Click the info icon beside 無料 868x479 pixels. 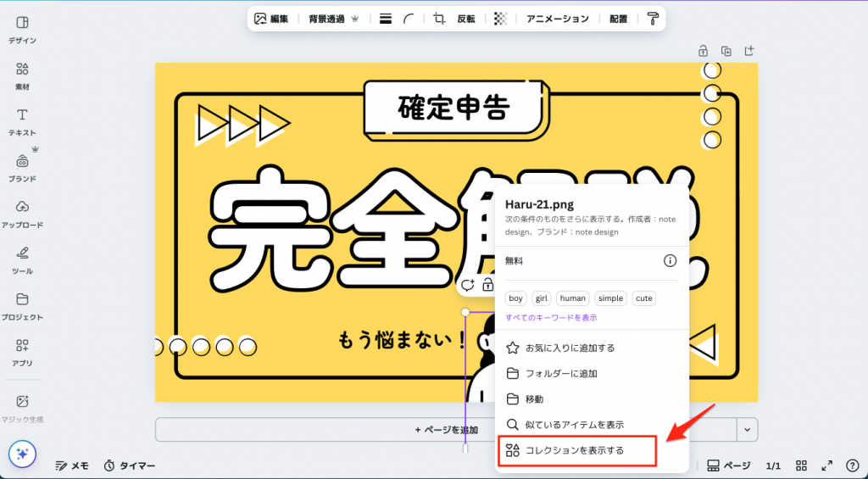[x=669, y=260]
